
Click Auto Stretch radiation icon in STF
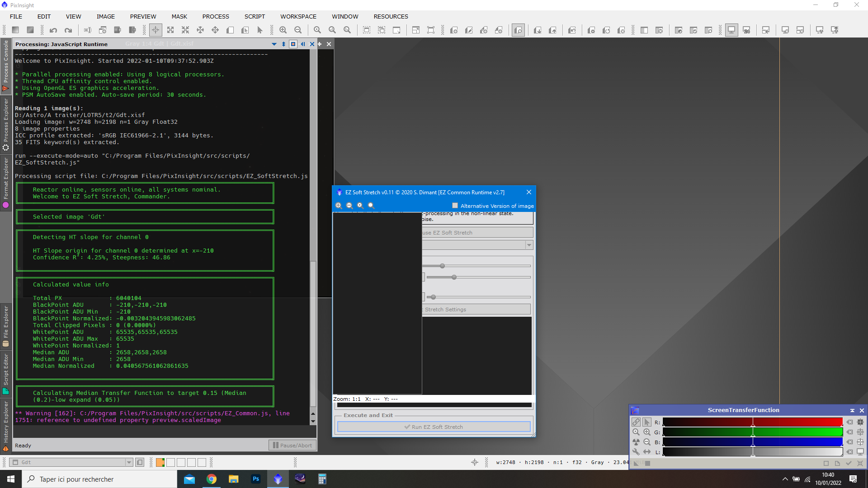[x=636, y=442]
